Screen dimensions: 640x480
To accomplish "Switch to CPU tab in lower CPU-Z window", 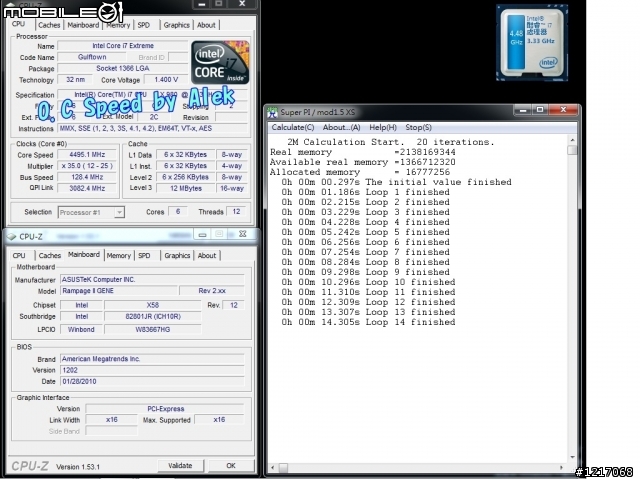I will [19, 256].
